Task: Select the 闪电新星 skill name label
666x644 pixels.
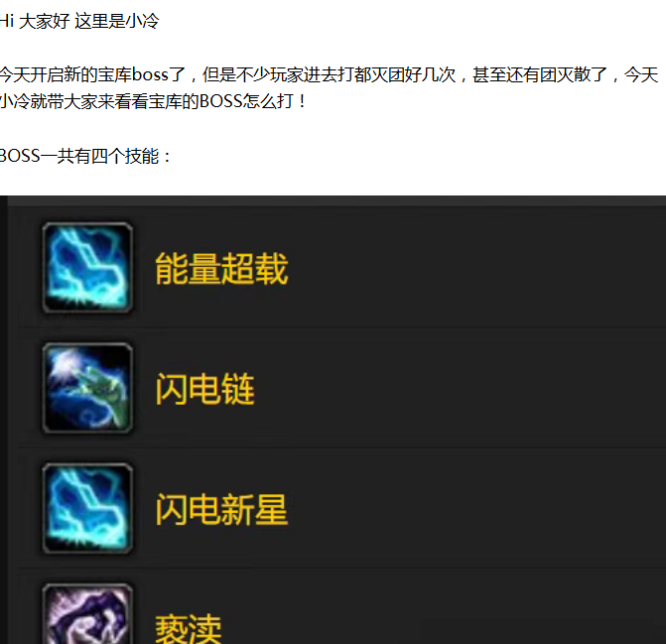Action: tap(221, 509)
